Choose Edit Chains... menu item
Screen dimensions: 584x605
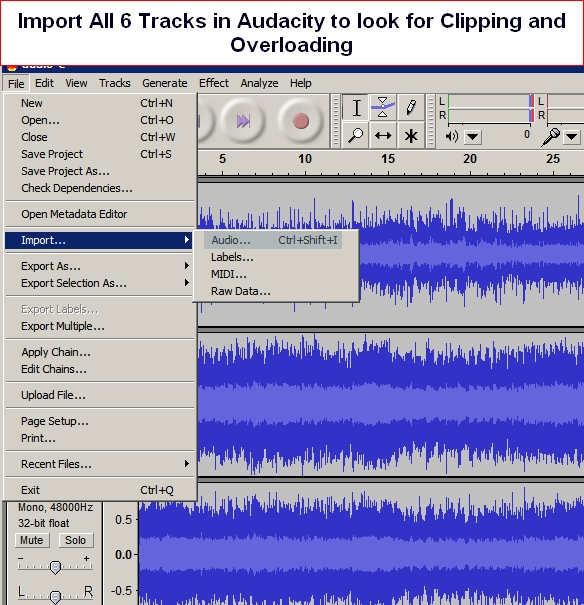coord(99,369)
